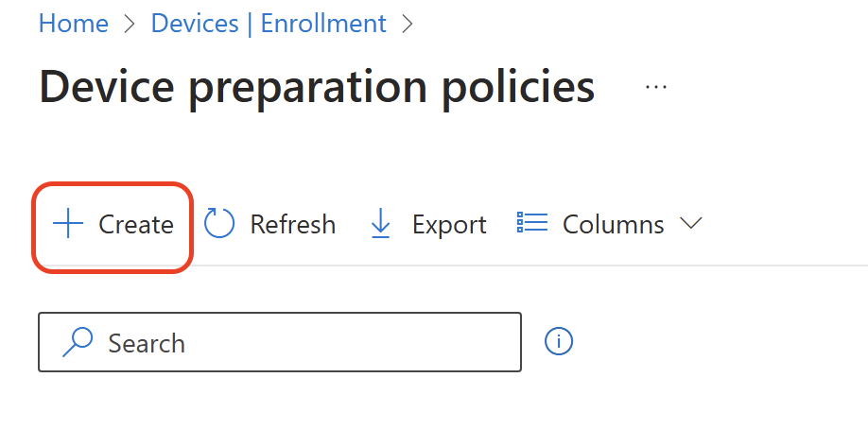
Task: Click the info icon next to Search
Action: tap(559, 341)
